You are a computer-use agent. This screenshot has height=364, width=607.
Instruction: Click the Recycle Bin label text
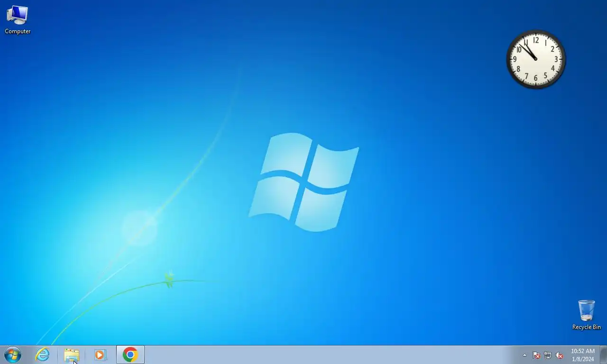tap(586, 327)
